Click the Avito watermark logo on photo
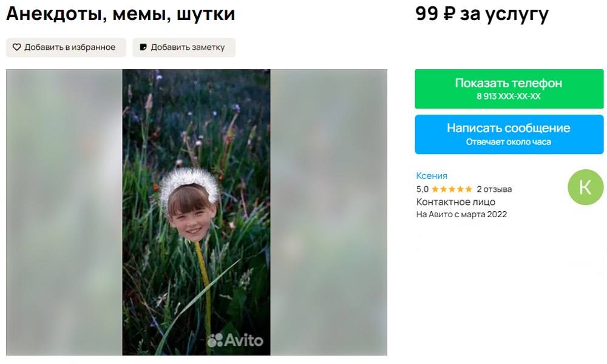 [x=236, y=340]
